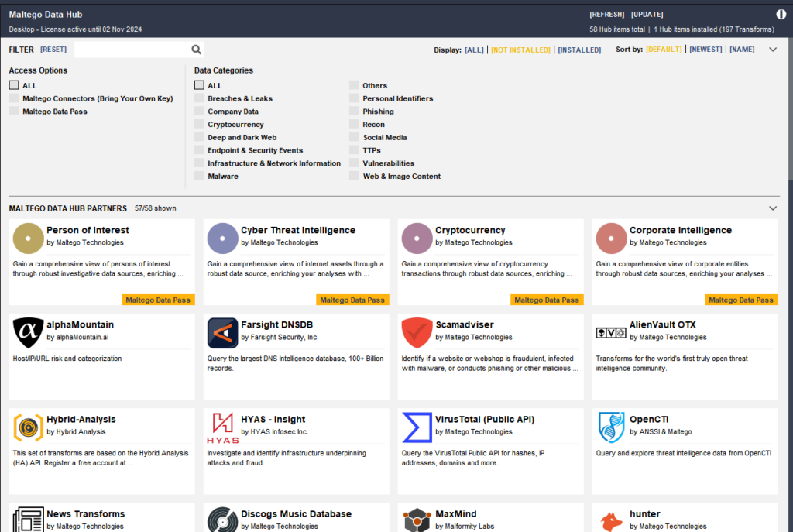Click the OpenCTI DNA shield icon
The height and width of the screenshot is (532, 793).
pos(611,427)
